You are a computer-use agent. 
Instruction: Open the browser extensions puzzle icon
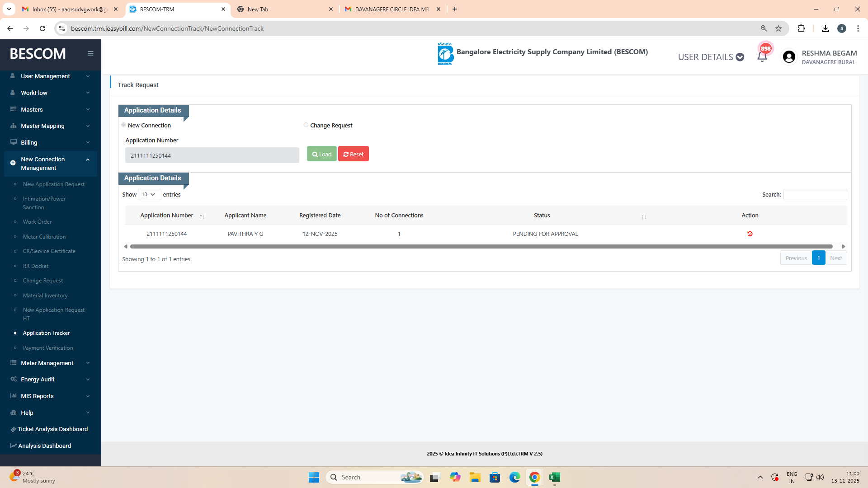(801, 28)
